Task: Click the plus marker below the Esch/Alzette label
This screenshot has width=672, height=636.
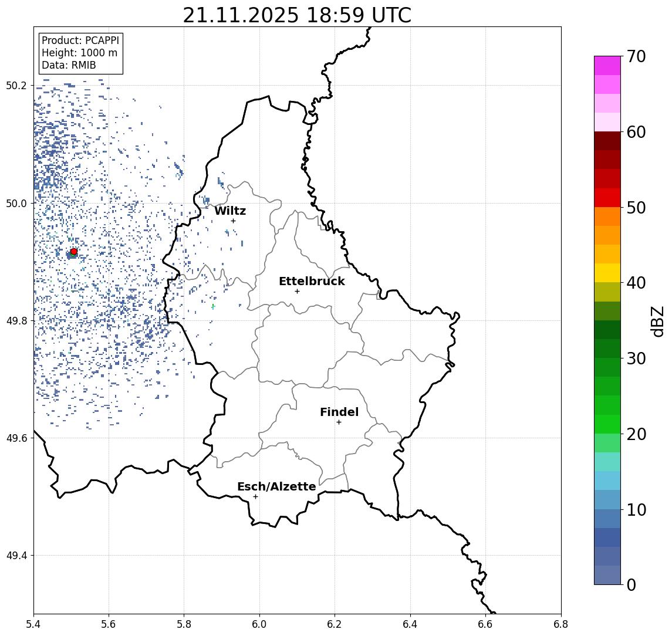Action: pos(255,497)
